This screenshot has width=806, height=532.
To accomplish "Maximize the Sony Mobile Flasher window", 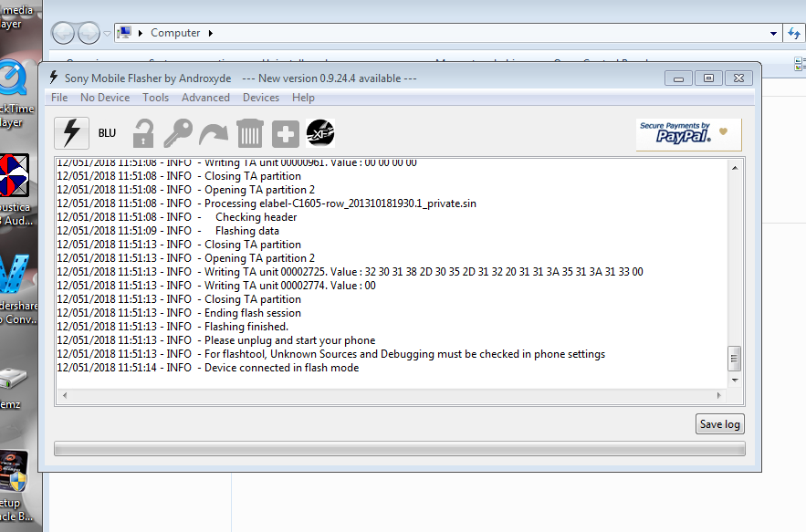I will click(708, 78).
